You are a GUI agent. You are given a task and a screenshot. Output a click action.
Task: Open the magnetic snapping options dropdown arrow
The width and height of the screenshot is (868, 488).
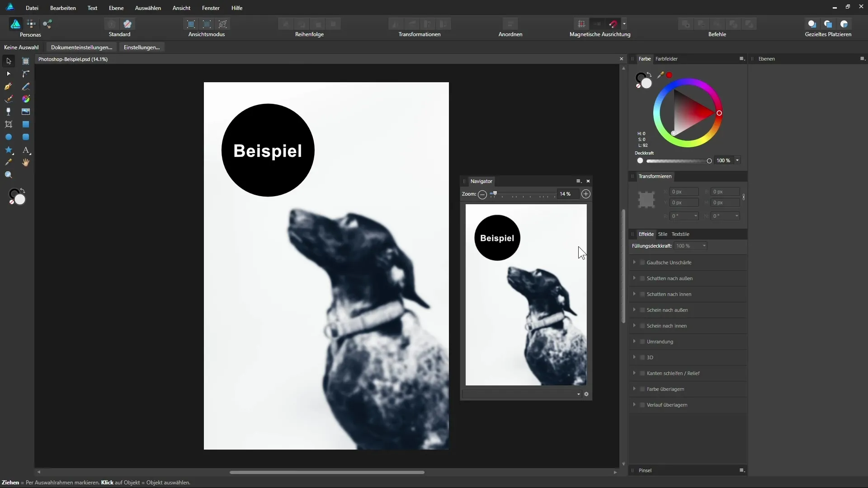point(624,24)
